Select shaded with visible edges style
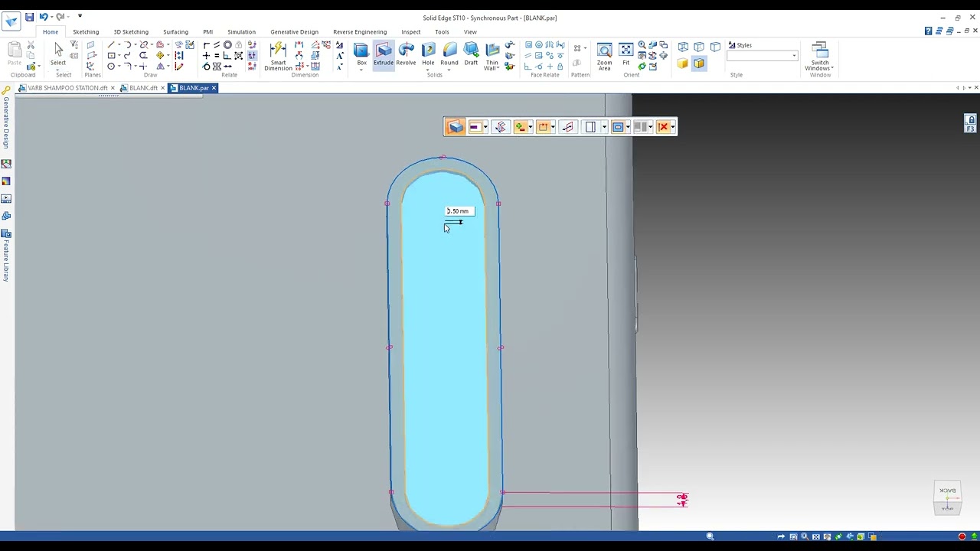This screenshot has height=551, width=980. (699, 64)
